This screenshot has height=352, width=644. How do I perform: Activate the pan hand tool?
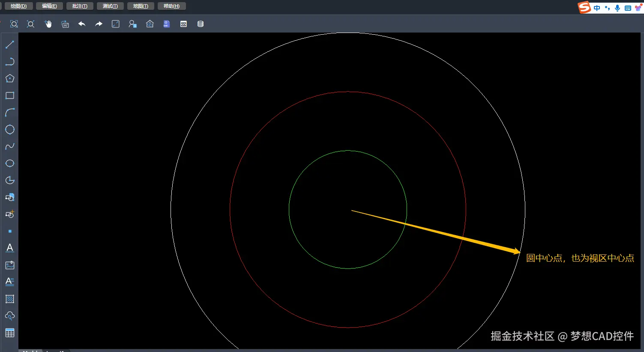tap(48, 24)
